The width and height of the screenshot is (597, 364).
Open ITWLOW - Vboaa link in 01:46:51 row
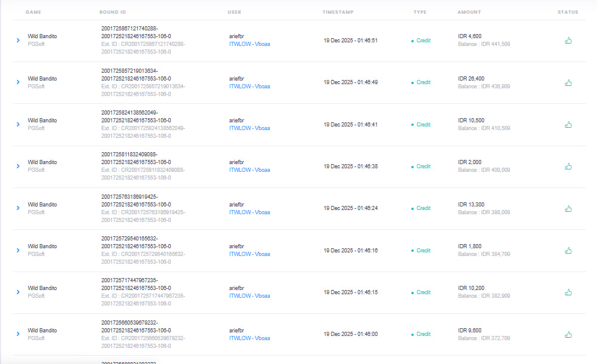click(250, 44)
